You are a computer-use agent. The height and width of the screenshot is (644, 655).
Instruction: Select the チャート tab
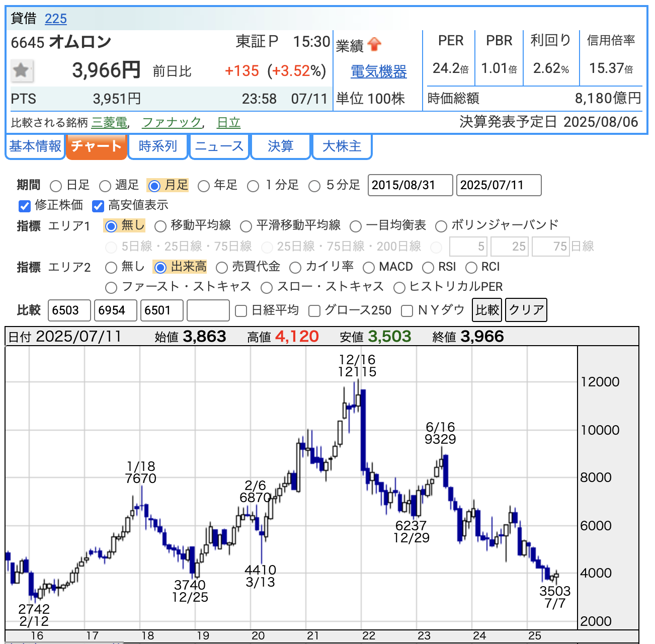click(x=97, y=146)
